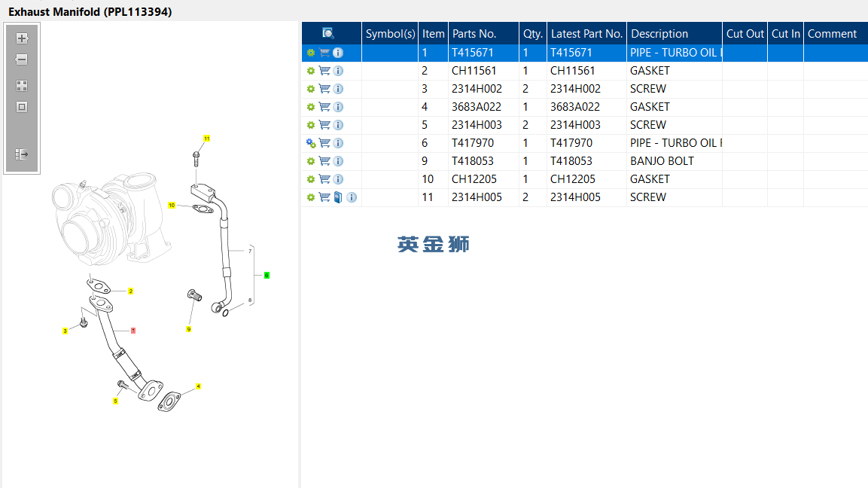Click gear icon for CH12205 gasket row

pyautogui.click(x=311, y=179)
